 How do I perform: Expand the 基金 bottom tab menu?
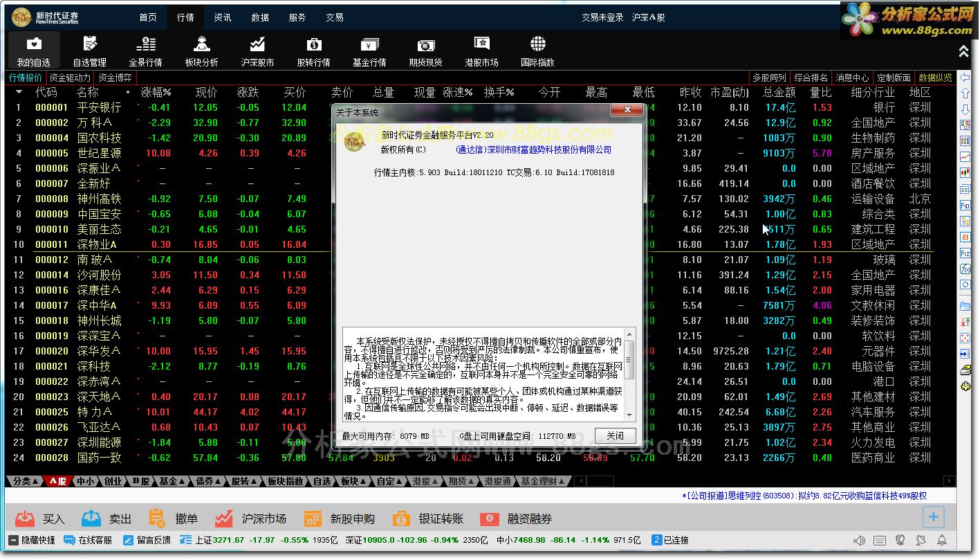pos(172,481)
